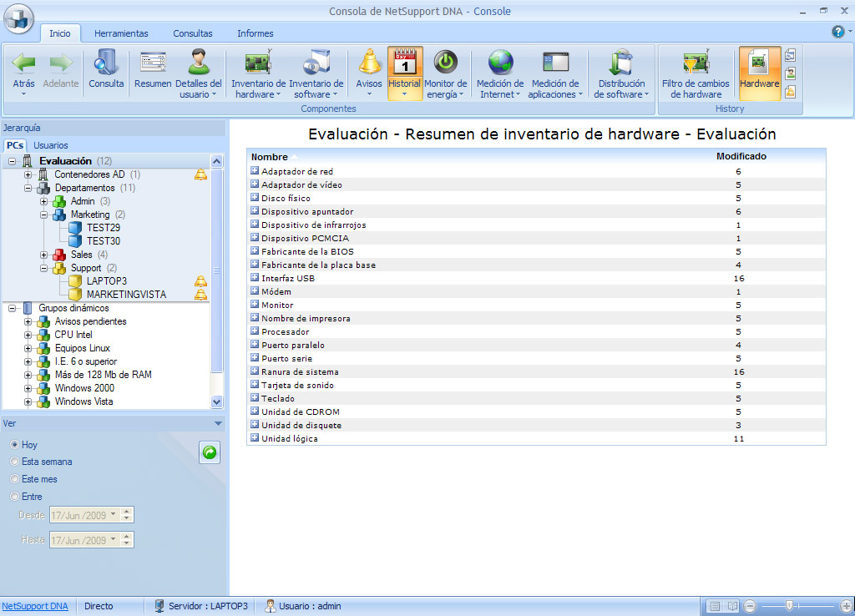The image size is (855, 616).
Task: Collapse the Ver panel with its arrow
Action: tap(218, 423)
